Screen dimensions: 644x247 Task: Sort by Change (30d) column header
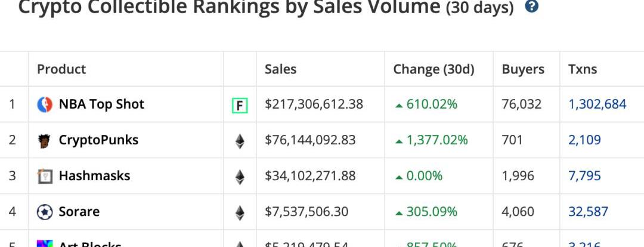pyautogui.click(x=434, y=69)
